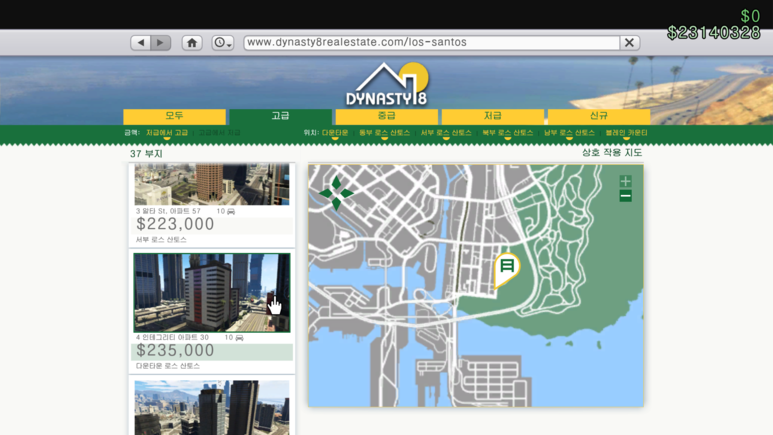This screenshot has width=773, height=435.
Task: Click the Dynasty 8 logo
Action: 386,84
